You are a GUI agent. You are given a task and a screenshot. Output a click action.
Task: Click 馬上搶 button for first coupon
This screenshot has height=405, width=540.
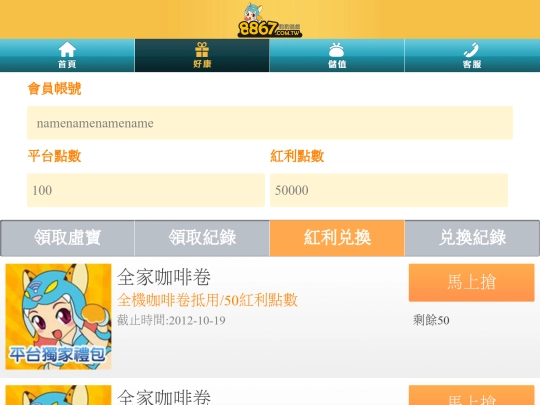[x=471, y=283]
